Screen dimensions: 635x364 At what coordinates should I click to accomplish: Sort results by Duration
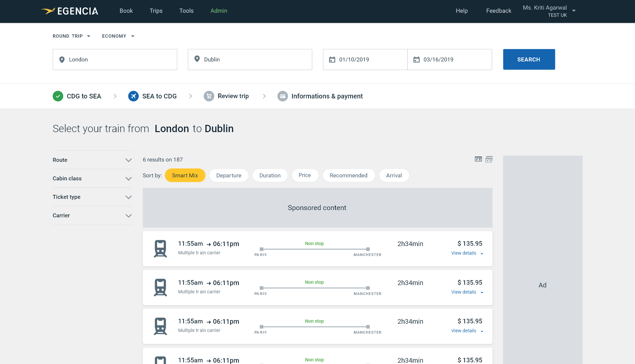pyautogui.click(x=270, y=175)
